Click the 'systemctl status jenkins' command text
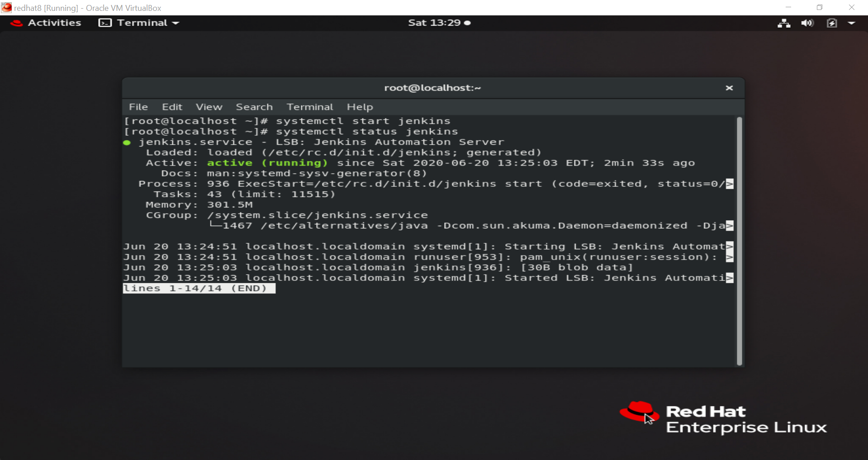Viewport: 868px width, 460px height. 367,132
